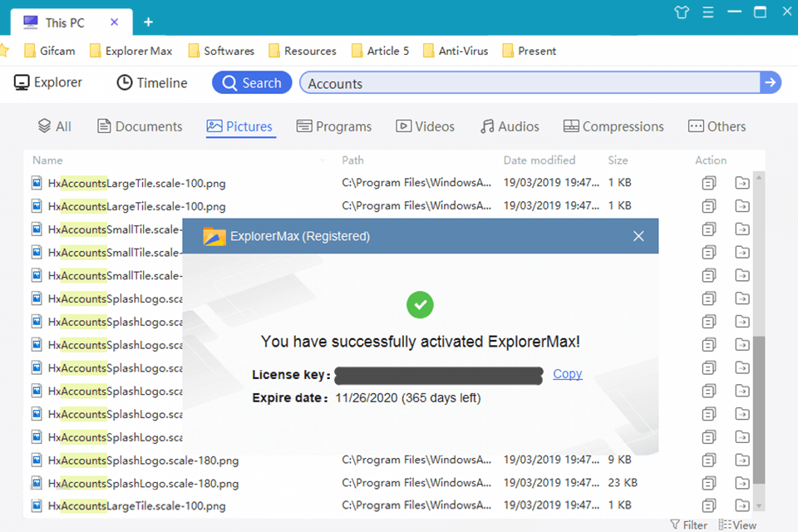798x532 pixels.
Task: Expand the search submit arrow button
Action: pos(771,82)
